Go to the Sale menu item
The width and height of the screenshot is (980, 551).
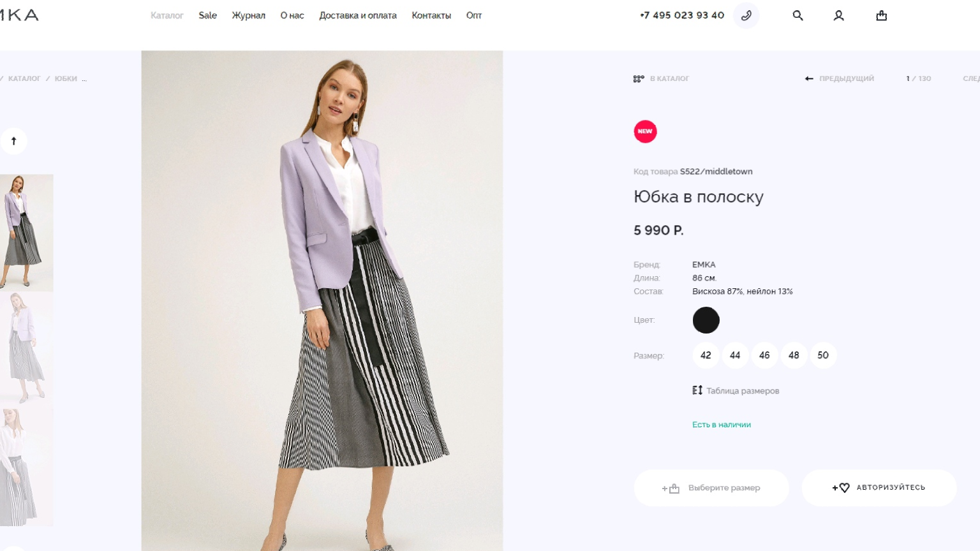pos(207,15)
